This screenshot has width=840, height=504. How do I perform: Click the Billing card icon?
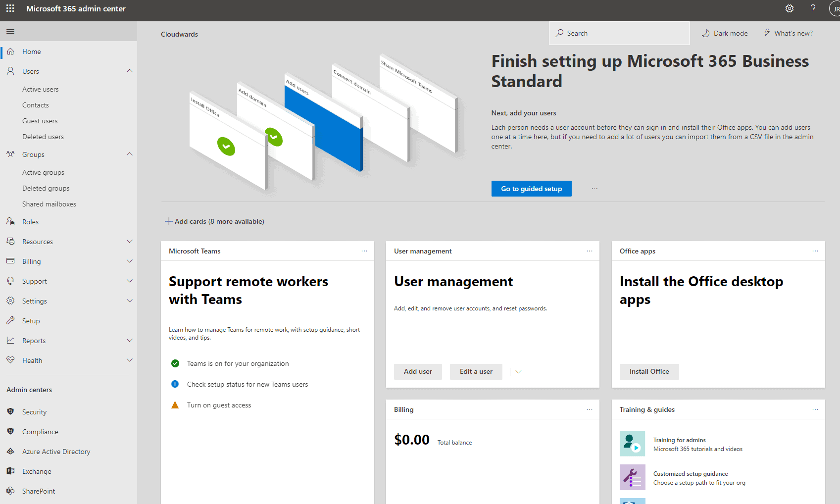click(x=10, y=261)
